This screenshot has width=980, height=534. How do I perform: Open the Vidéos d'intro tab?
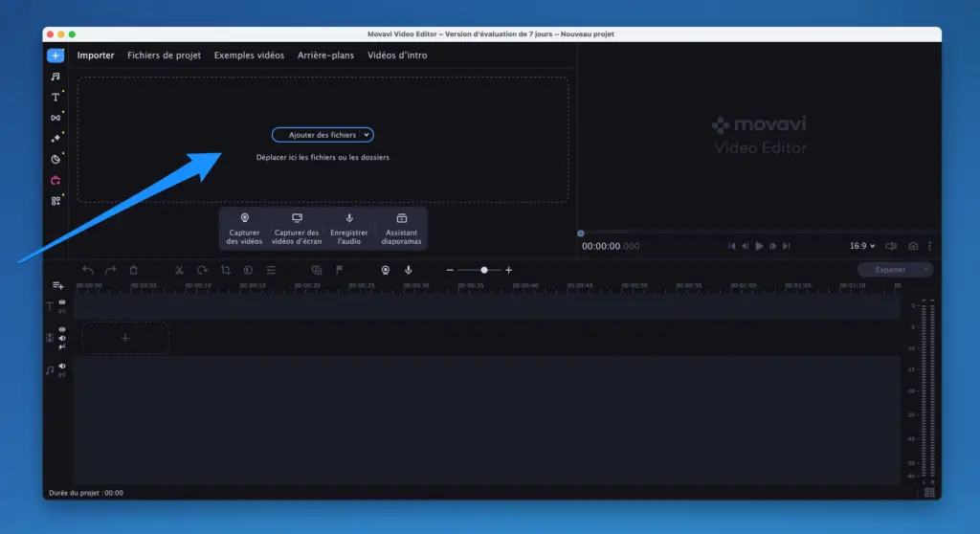click(x=397, y=56)
